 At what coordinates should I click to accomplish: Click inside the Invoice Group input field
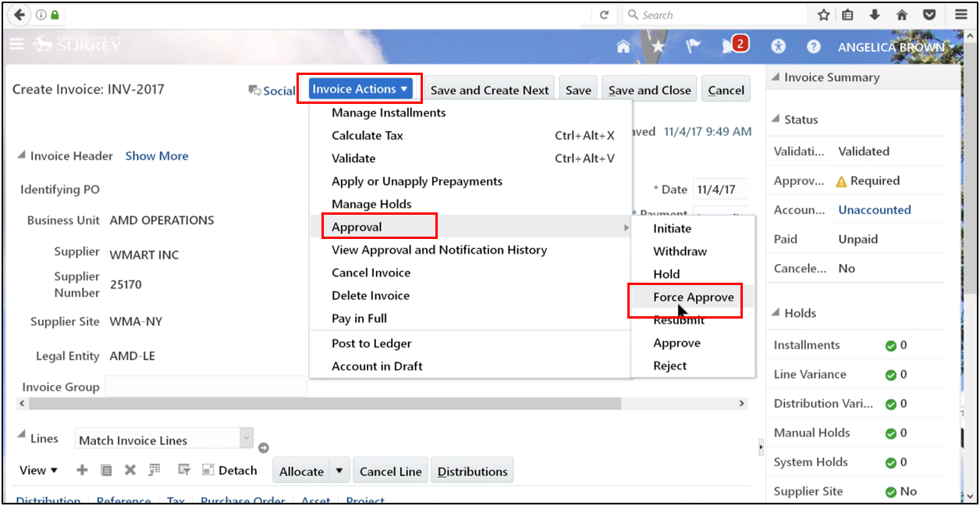(x=204, y=386)
